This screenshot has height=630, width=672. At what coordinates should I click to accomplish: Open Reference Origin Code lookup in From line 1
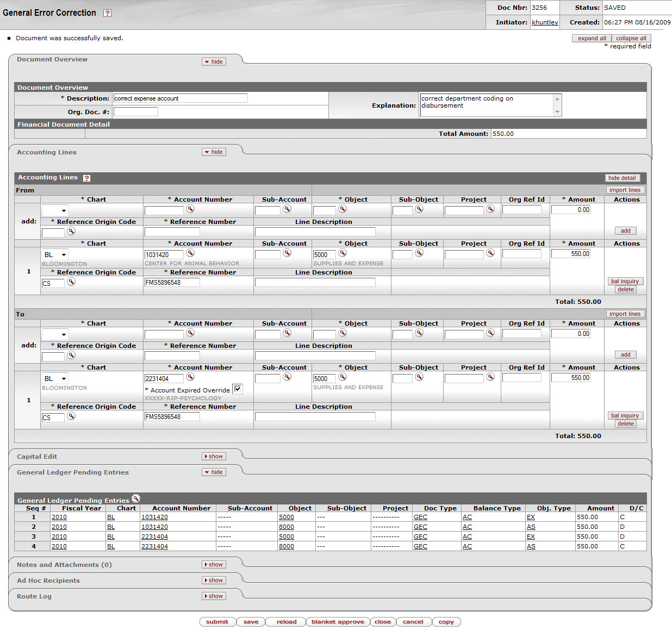(x=71, y=282)
